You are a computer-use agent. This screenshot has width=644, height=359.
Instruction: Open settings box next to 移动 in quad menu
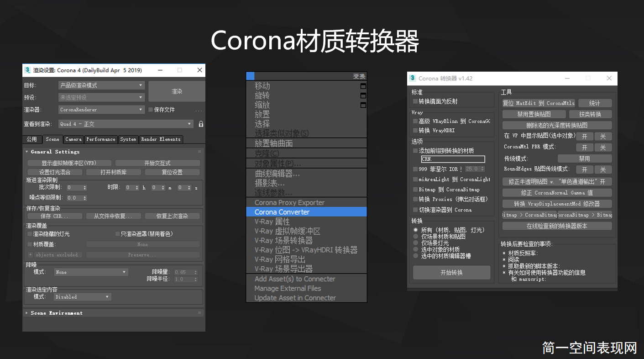click(x=363, y=86)
